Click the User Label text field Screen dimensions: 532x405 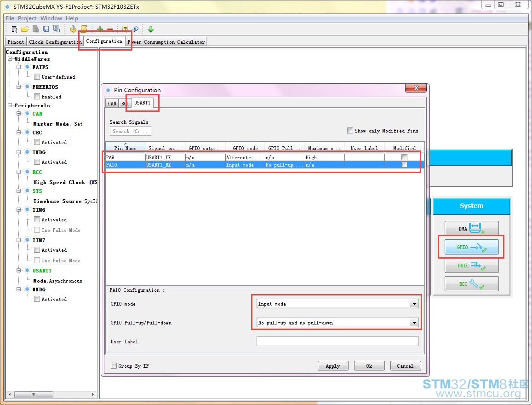[338, 341]
